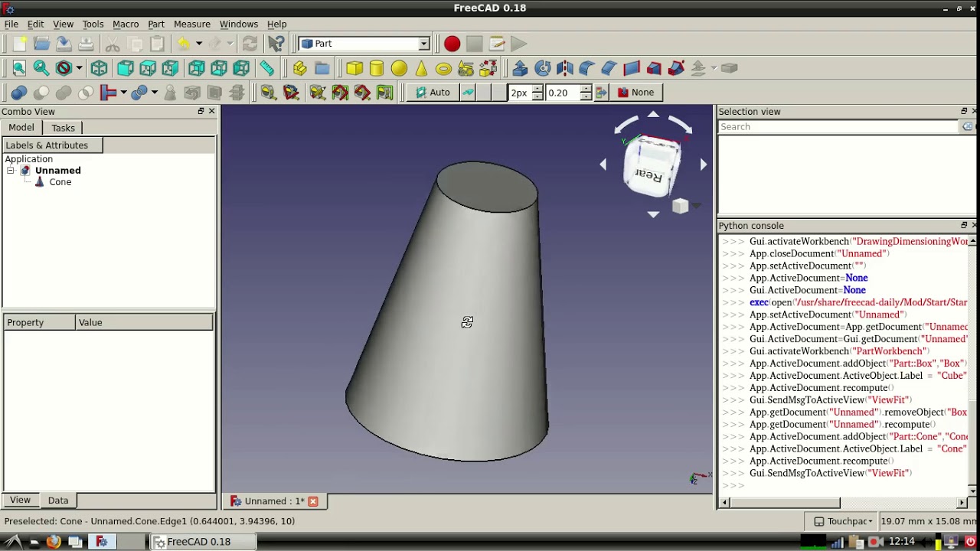This screenshot has height=551, width=980.
Task: Set the front view
Action: coord(126,68)
